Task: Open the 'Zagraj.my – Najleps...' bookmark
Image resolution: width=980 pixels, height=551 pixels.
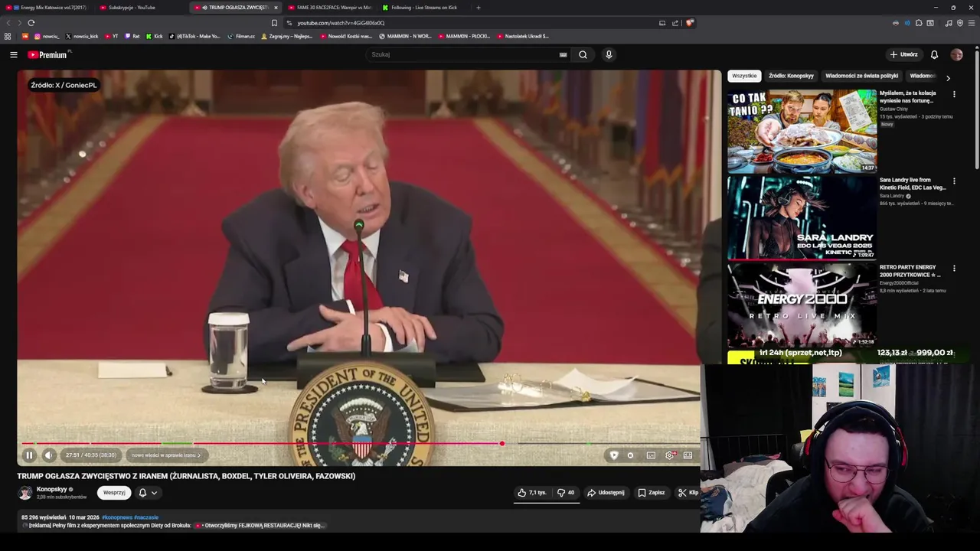Action: click(287, 36)
